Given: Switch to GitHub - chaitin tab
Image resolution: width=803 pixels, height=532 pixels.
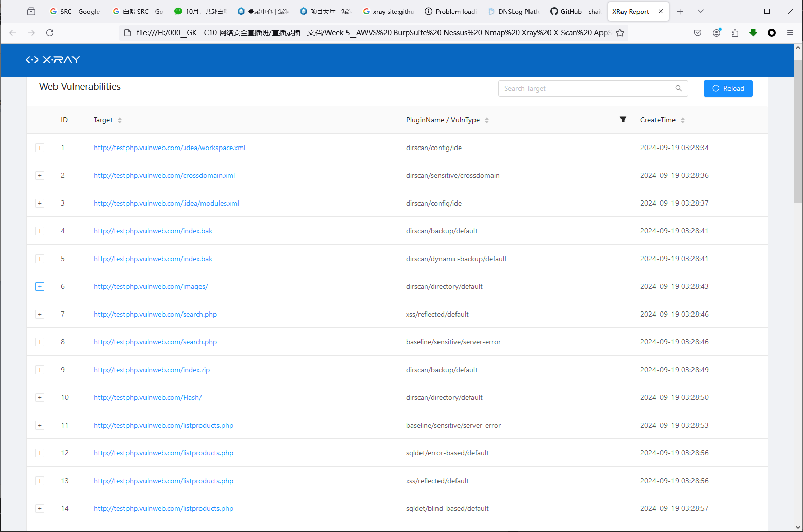Looking at the screenshot, I should click(576, 11).
